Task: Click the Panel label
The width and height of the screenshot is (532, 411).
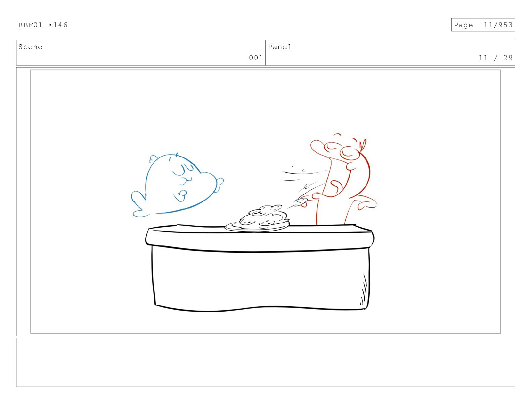Action: [x=280, y=47]
